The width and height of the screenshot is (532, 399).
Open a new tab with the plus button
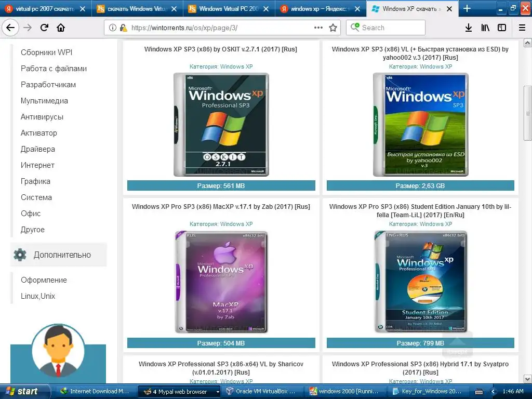pyautogui.click(x=467, y=8)
